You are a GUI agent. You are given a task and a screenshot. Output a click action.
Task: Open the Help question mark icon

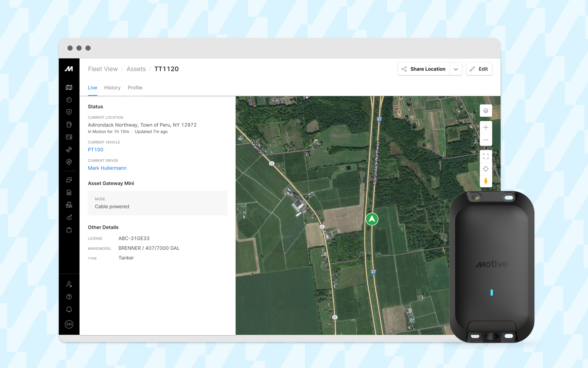click(x=69, y=296)
